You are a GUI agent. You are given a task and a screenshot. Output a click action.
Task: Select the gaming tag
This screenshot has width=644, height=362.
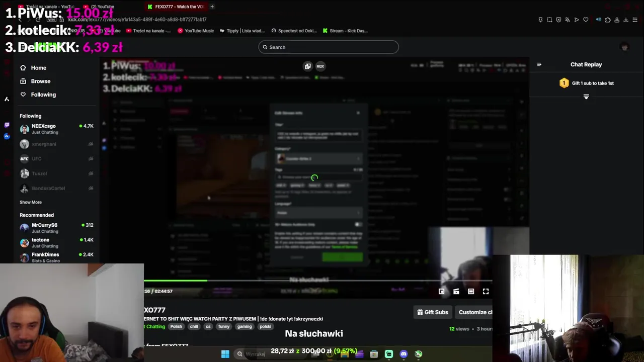pyautogui.click(x=245, y=326)
